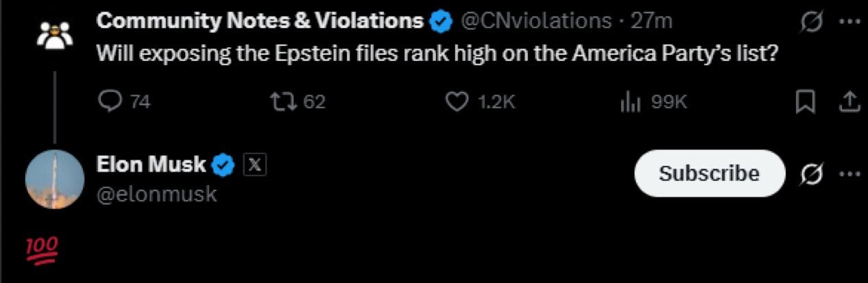This screenshot has width=868, height=283.
Task: Click the 27m post timestamp
Action: (x=651, y=21)
